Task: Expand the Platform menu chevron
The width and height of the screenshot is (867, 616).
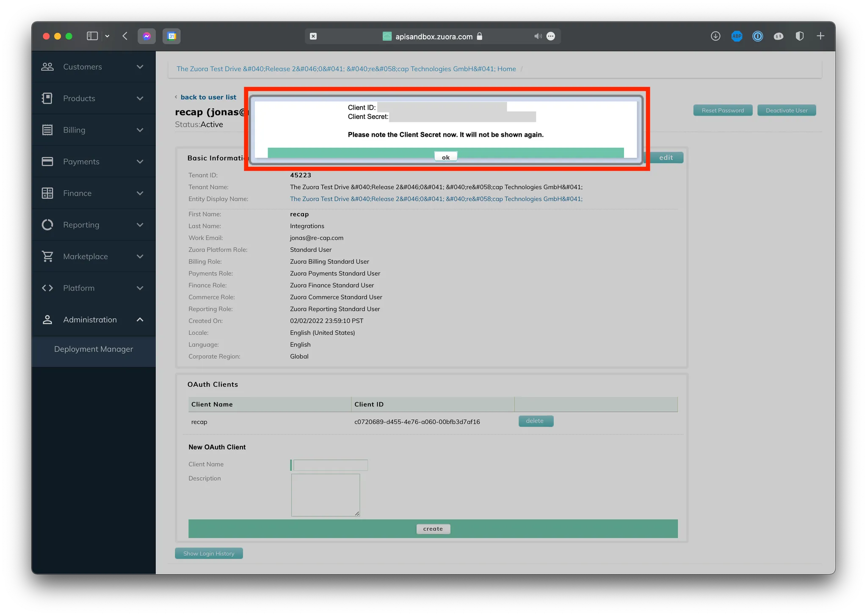Action: 140,288
